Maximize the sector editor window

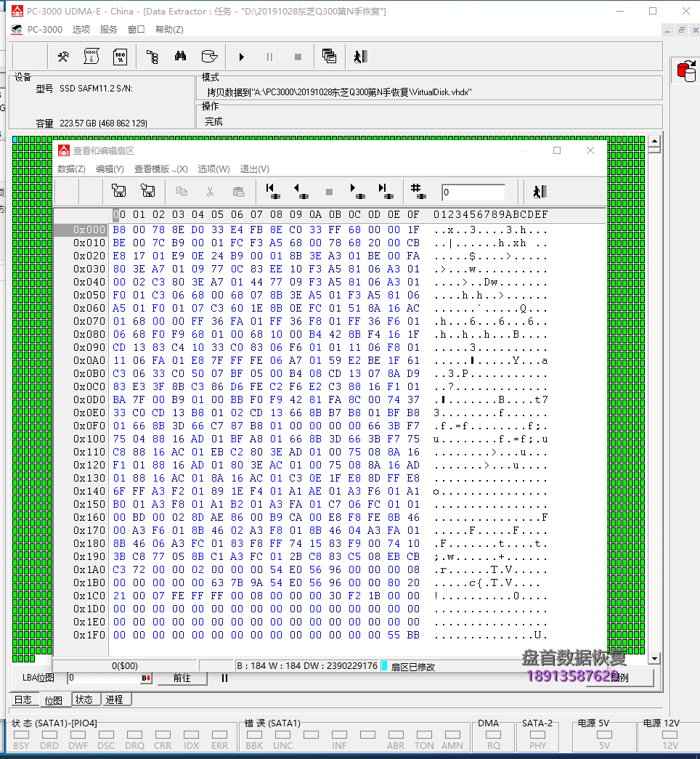557,150
